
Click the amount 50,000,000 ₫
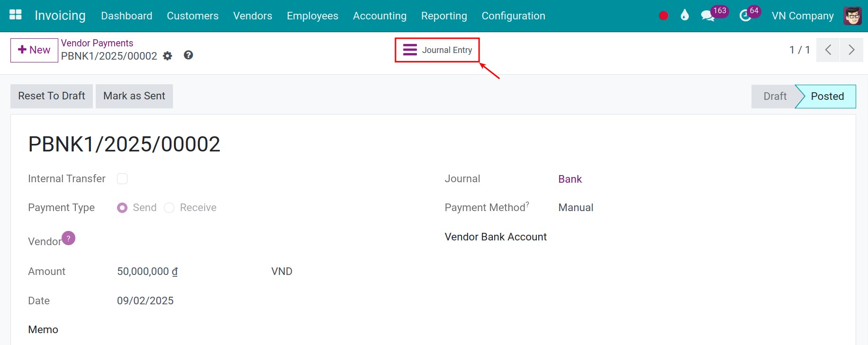[147, 272]
